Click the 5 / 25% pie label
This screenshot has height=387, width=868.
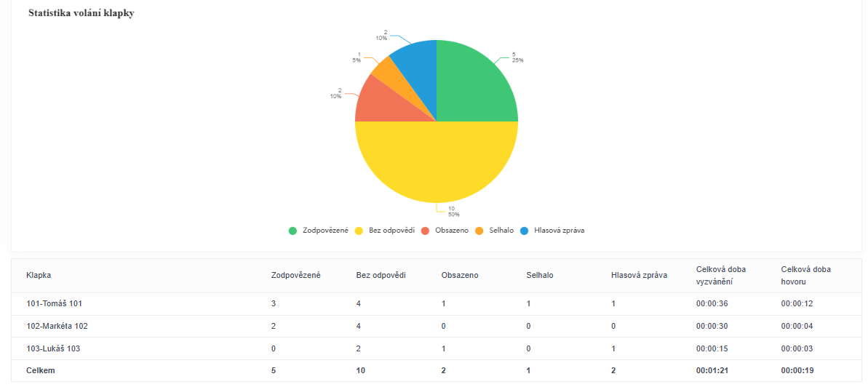coord(517,57)
